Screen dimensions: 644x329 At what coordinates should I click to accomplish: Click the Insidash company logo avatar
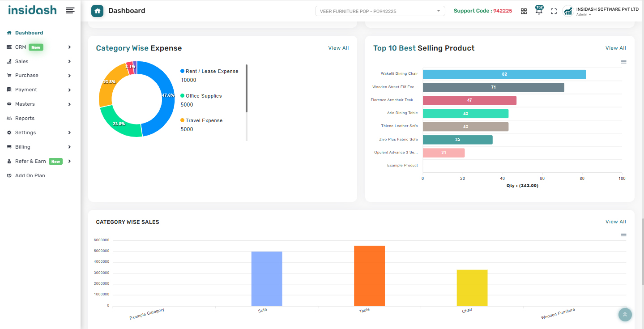[x=568, y=11]
